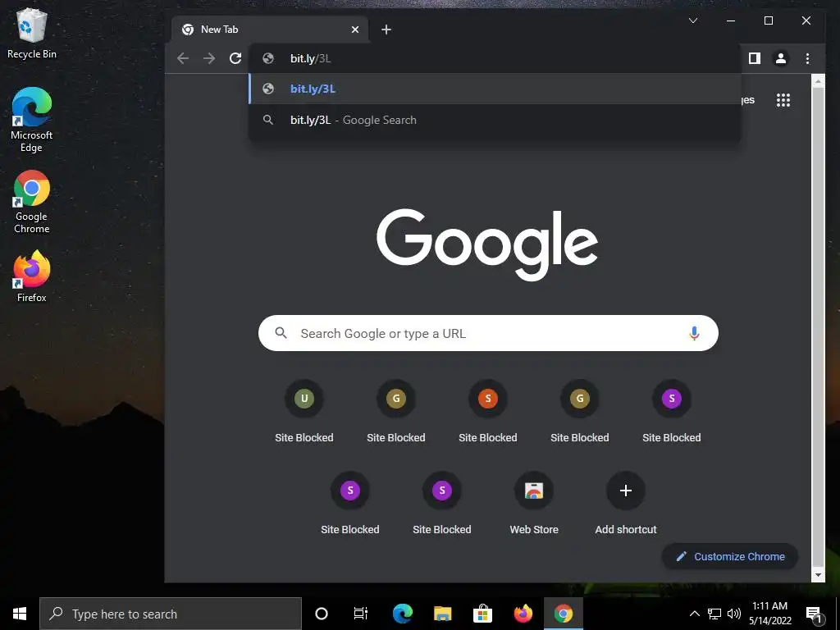840x630 pixels.
Task: Focus the Search Google or type a URL box
Action: (x=488, y=333)
